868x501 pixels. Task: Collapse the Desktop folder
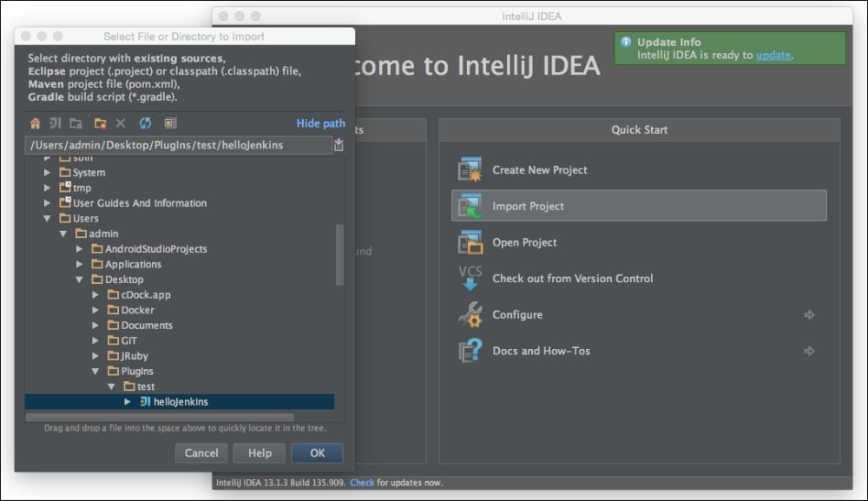tap(79, 280)
